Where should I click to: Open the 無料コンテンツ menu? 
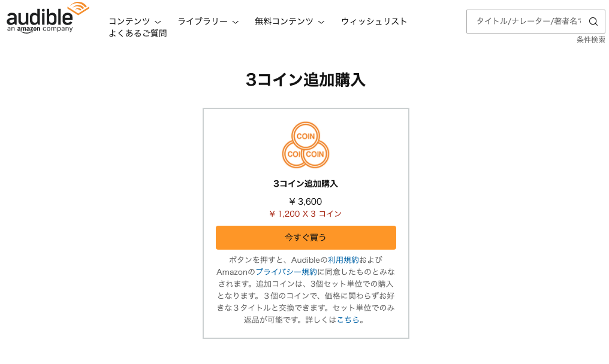coord(284,22)
